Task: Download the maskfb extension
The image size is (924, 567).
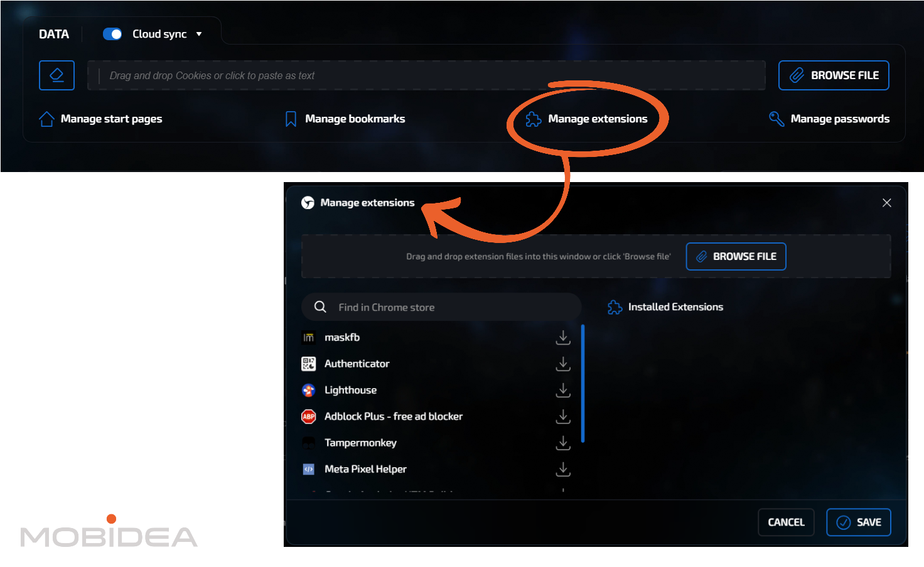Action: coord(563,338)
